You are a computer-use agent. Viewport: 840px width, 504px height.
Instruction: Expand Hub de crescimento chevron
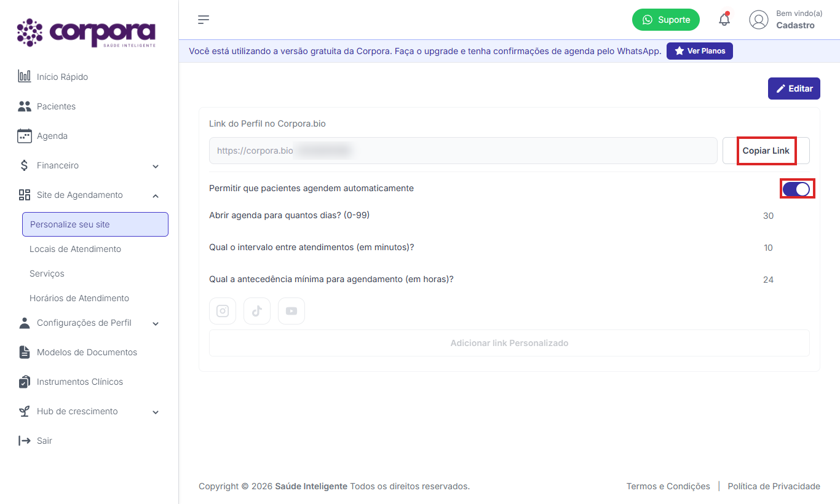(156, 412)
